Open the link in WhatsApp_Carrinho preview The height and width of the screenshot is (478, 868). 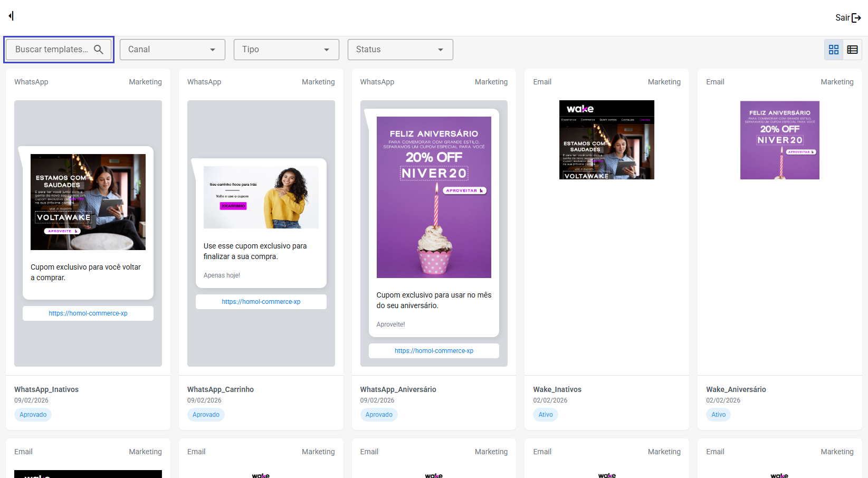261,302
